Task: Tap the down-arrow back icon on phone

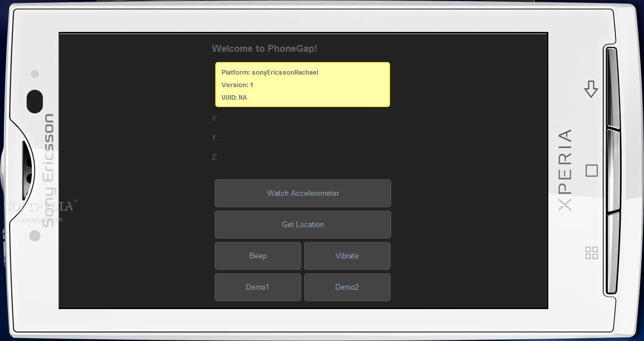Action: [x=591, y=89]
